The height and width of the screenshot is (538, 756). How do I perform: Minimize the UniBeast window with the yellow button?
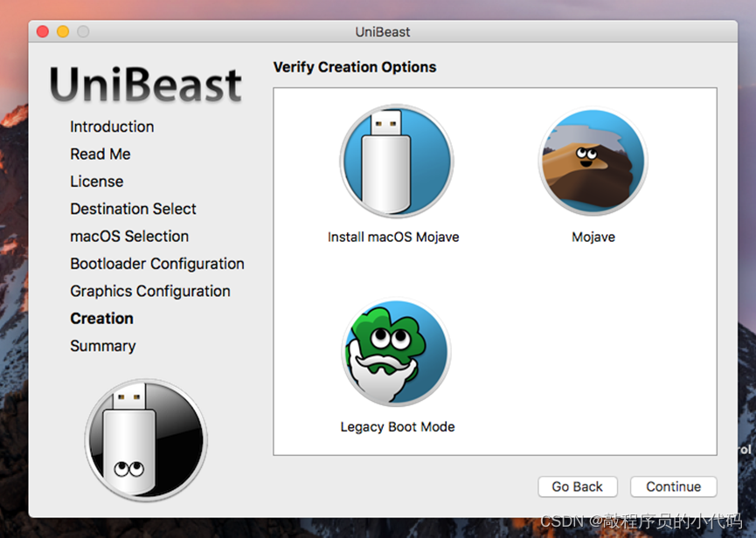(63, 31)
